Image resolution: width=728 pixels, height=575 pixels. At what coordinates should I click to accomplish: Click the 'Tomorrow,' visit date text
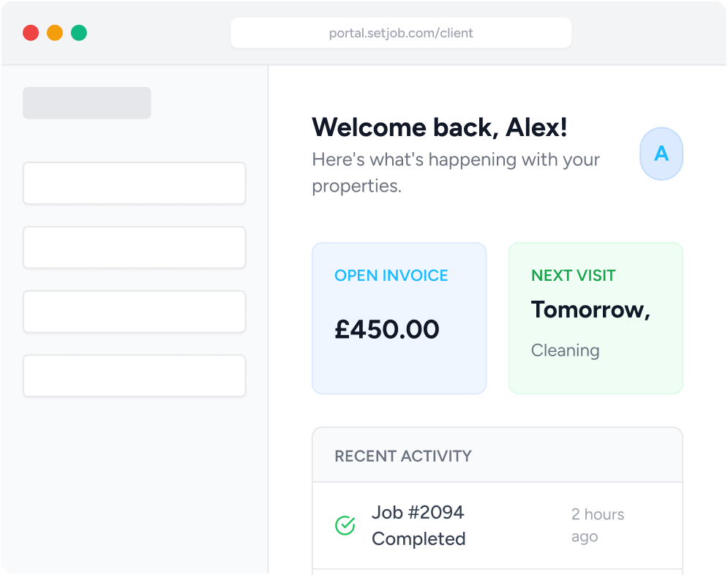tap(590, 309)
